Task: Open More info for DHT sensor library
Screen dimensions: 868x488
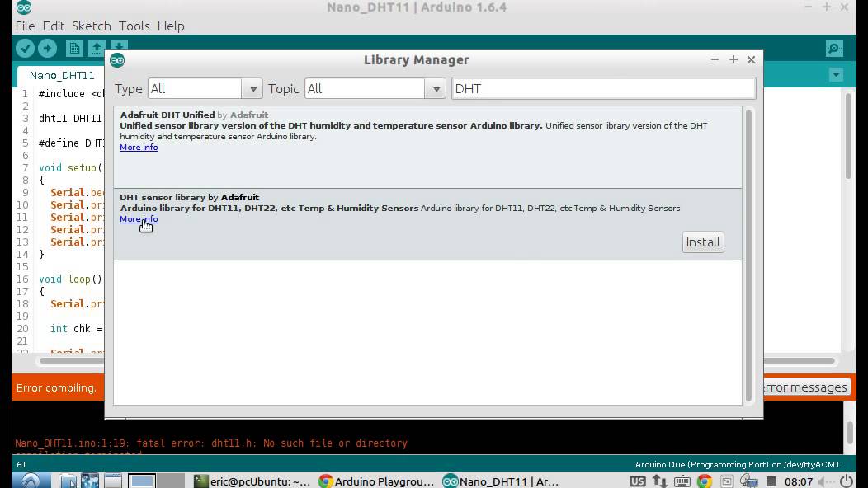Action: [139, 219]
